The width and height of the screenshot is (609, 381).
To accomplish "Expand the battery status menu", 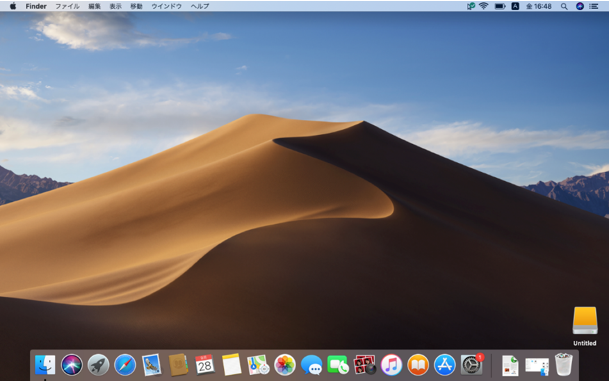I will [x=500, y=6].
